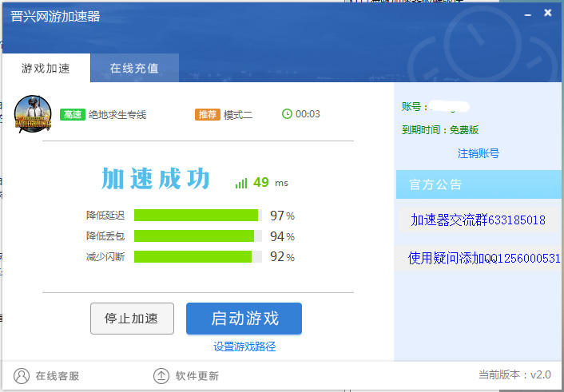Open the 加速器交流群633185018 announcement
This screenshot has height=392, width=564.
[478, 220]
